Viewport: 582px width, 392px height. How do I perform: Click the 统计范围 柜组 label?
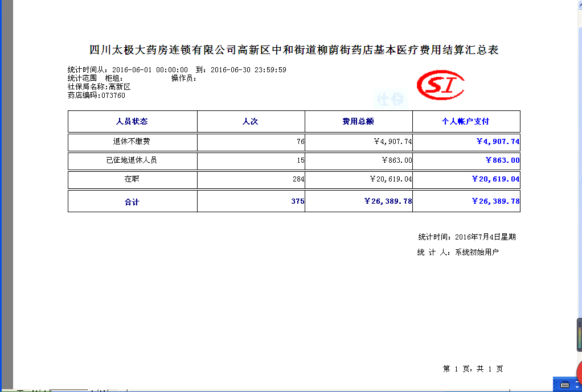point(95,79)
